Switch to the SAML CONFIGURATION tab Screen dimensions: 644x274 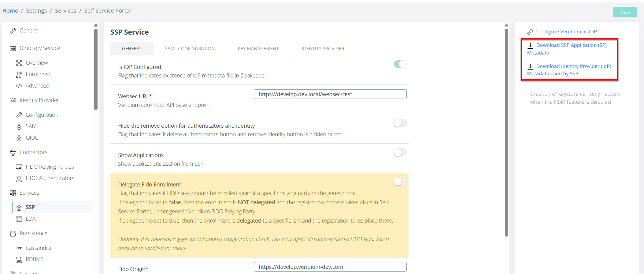click(190, 49)
